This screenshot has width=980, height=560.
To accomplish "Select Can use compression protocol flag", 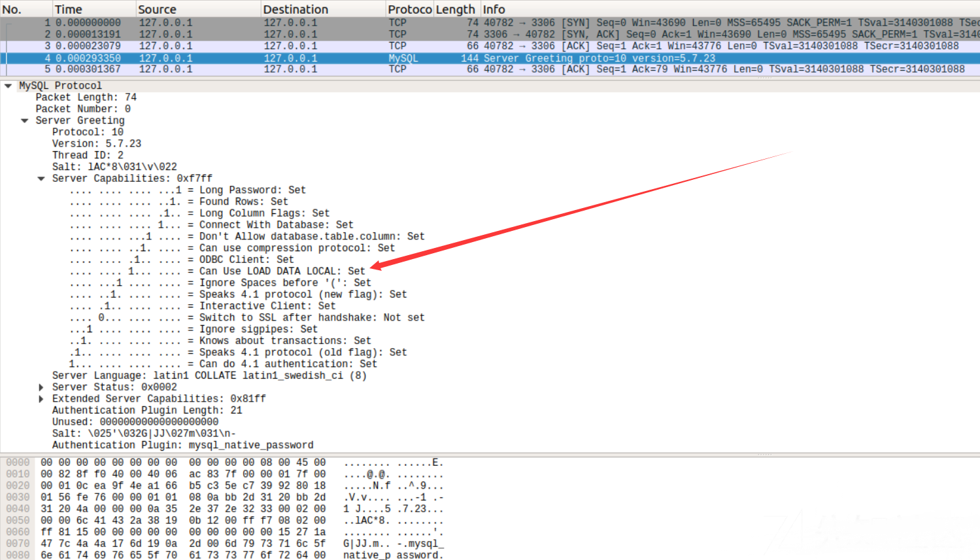I will coord(232,249).
